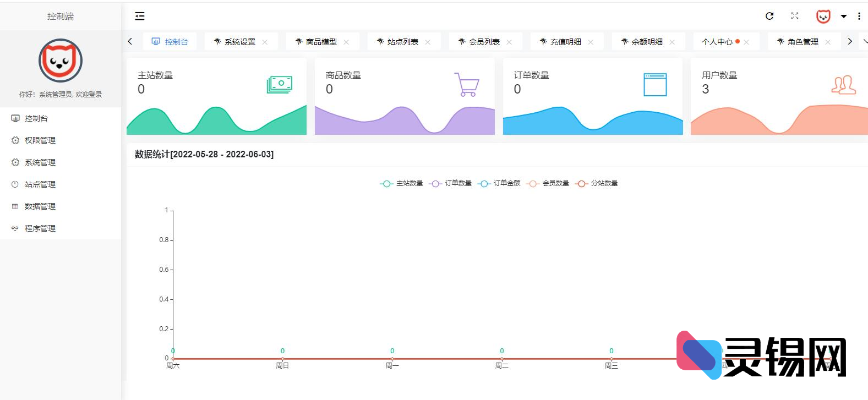This screenshot has height=400, width=868.
Task: Expand the 站点管理 sidebar menu
Action: pos(40,184)
